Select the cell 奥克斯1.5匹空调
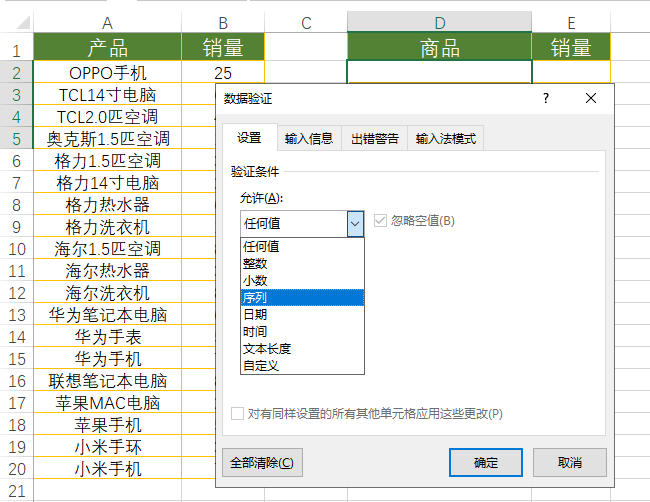The image size is (650, 502). [x=107, y=138]
